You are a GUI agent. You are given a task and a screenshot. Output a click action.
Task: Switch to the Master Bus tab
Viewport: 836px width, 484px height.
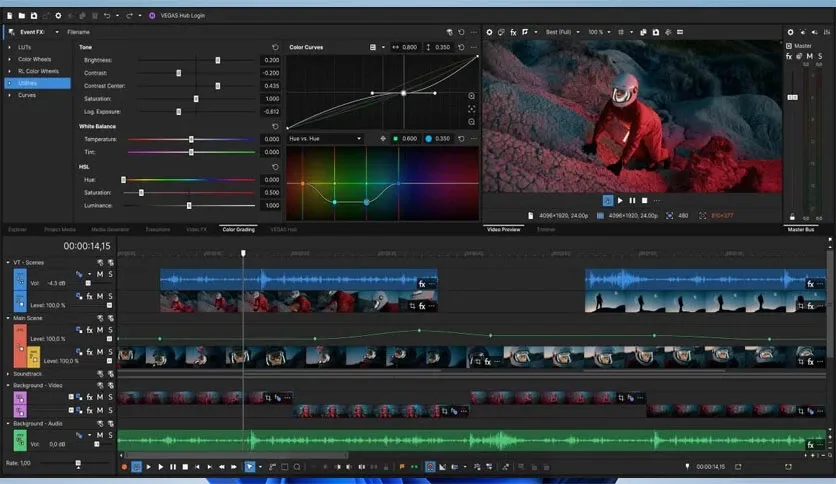tap(801, 229)
